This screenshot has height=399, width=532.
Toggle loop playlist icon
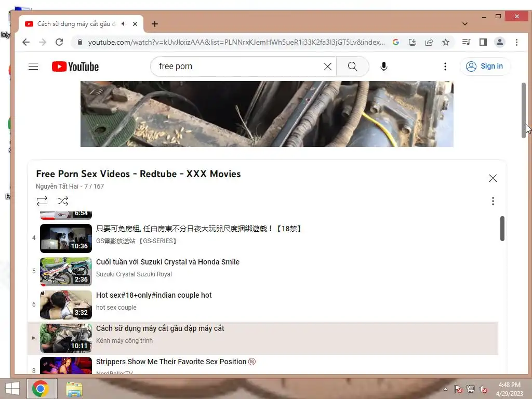click(x=42, y=201)
